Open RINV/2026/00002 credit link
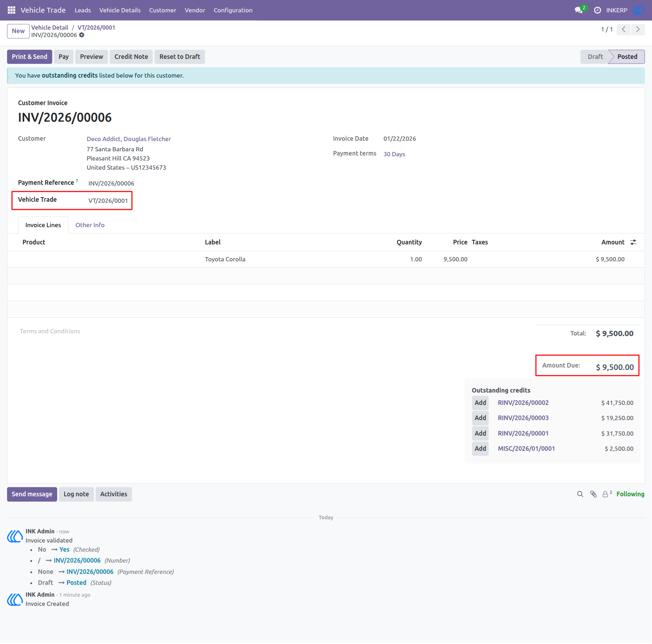Viewport: 652px width, 644px height. 523,403
